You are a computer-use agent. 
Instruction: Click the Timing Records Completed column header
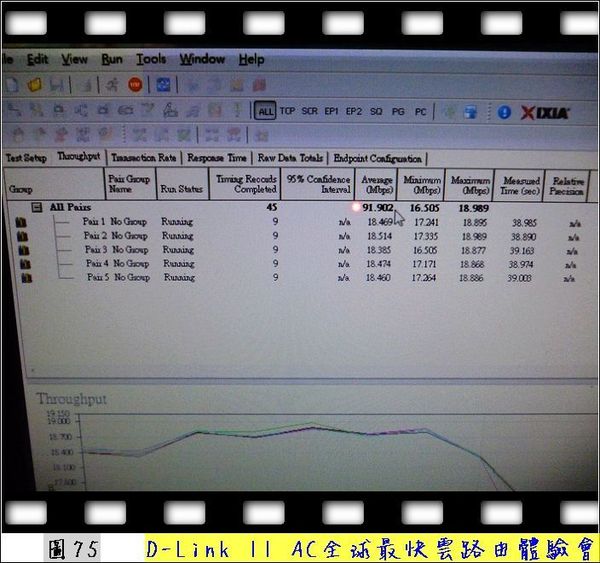(245, 184)
